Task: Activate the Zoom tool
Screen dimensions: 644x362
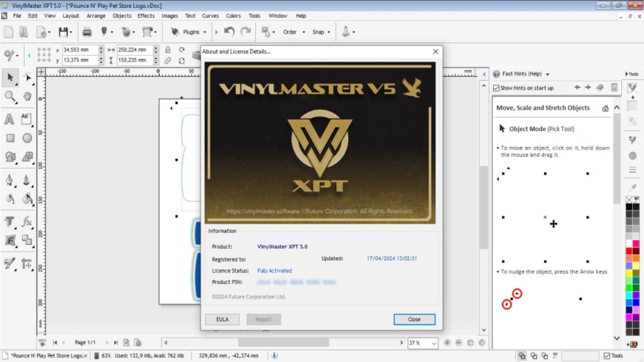Action: pyautogui.click(x=10, y=97)
